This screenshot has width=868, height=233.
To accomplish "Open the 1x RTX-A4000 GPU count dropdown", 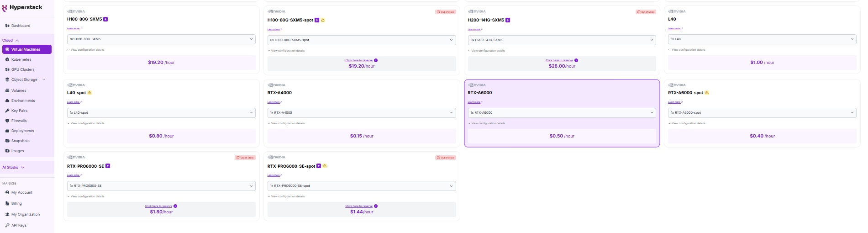I will [x=361, y=113].
